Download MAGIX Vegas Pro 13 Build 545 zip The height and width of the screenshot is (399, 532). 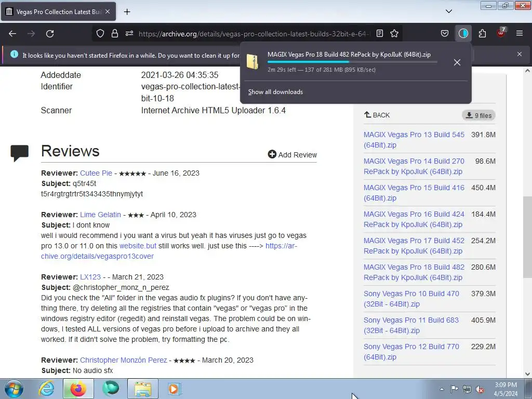414,140
